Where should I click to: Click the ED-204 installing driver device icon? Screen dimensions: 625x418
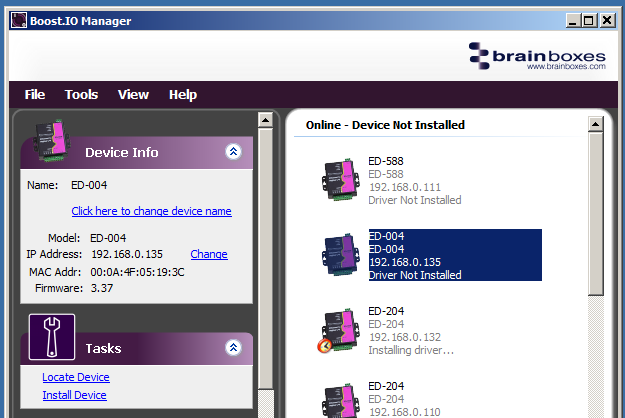coord(340,330)
